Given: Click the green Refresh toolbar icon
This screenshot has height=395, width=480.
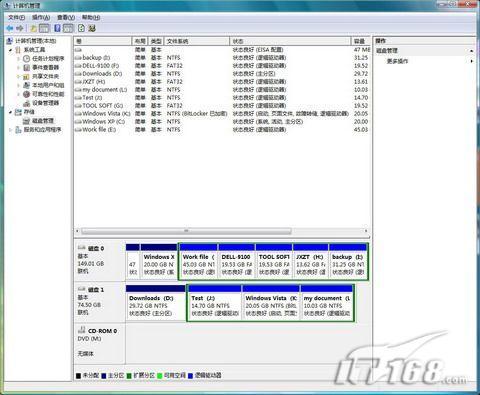Looking at the screenshot, I should pyautogui.click(x=81, y=28).
